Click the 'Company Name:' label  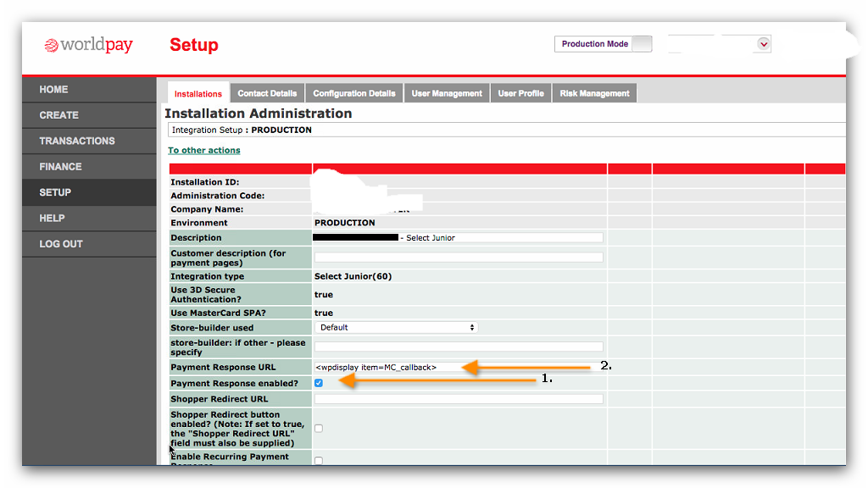coord(207,209)
